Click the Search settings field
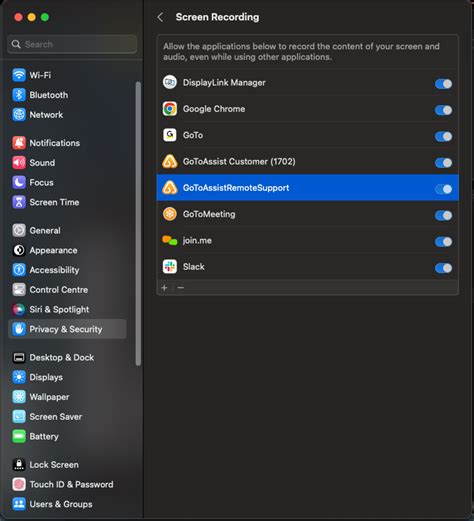 coord(72,44)
